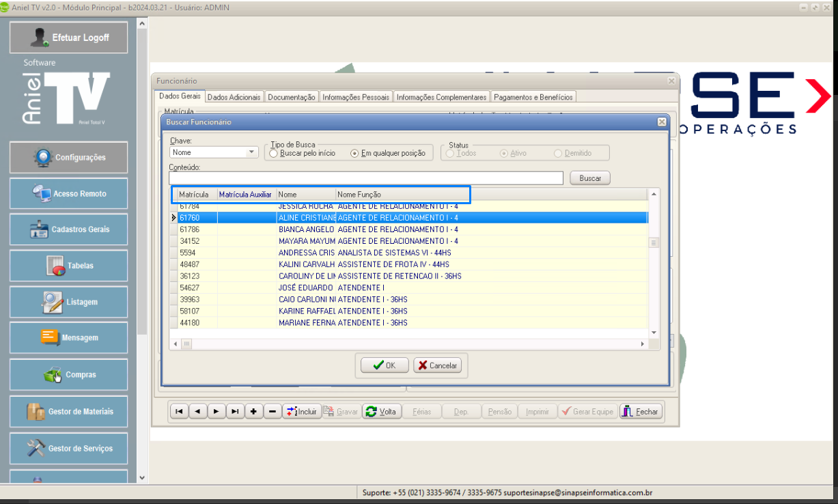The image size is (838, 504).
Task: Open Listagem from the sidebar
Action: pyautogui.click(x=68, y=302)
